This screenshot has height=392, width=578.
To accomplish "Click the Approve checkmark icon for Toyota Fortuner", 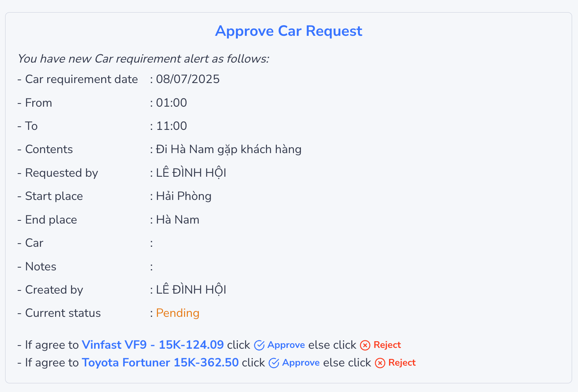I will pyautogui.click(x=274, y=363).
